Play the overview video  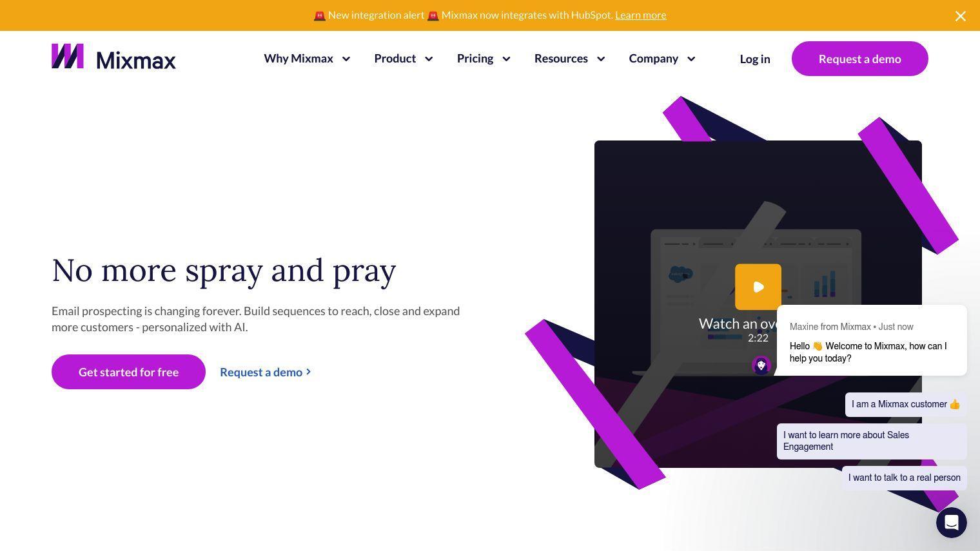[758, 287]
